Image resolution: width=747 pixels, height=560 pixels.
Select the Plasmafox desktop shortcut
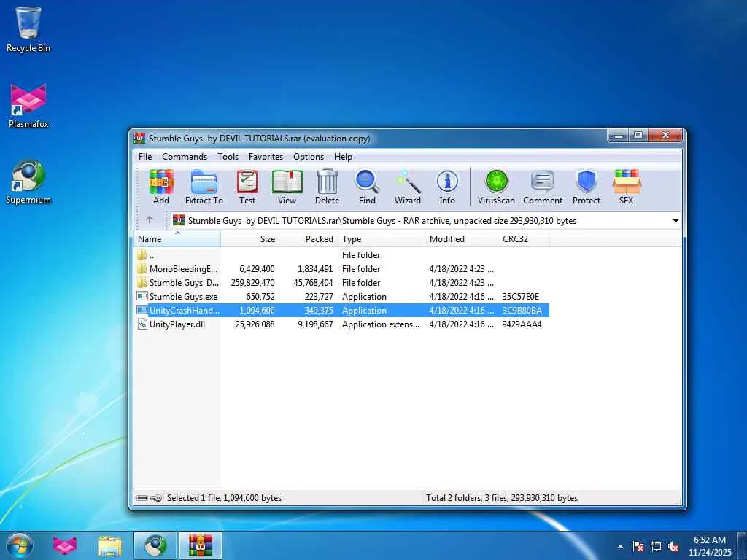tap(28, 106)
